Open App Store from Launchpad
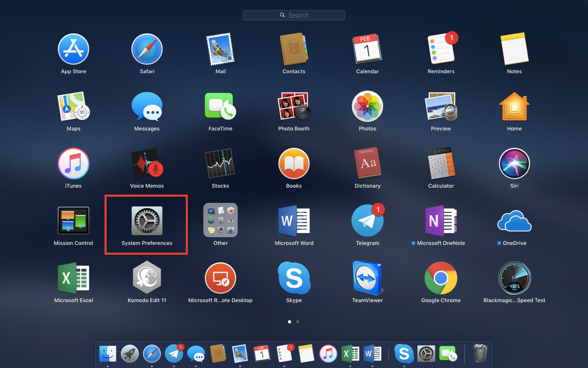The height and width of the screenshot is (368, 588). [73, 50]
